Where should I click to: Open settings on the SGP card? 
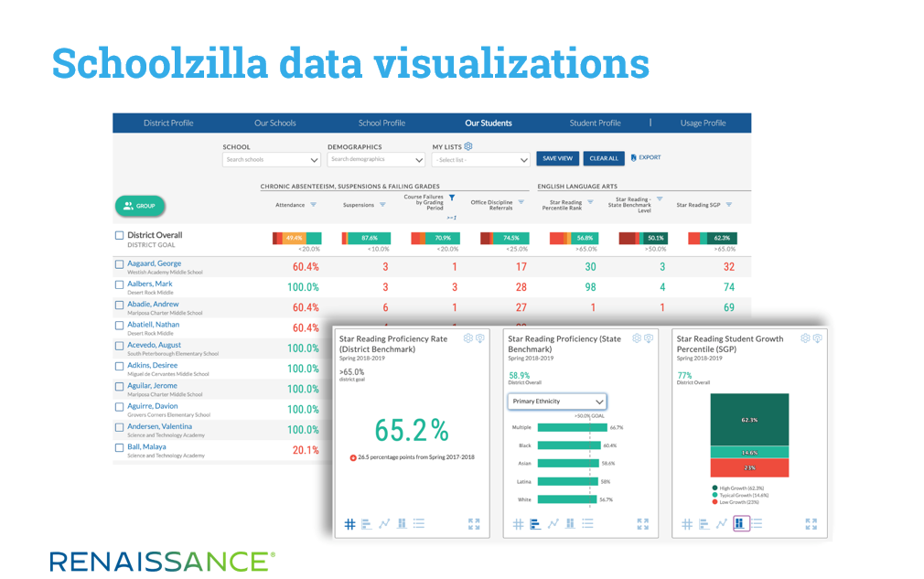tap(805, 338)
